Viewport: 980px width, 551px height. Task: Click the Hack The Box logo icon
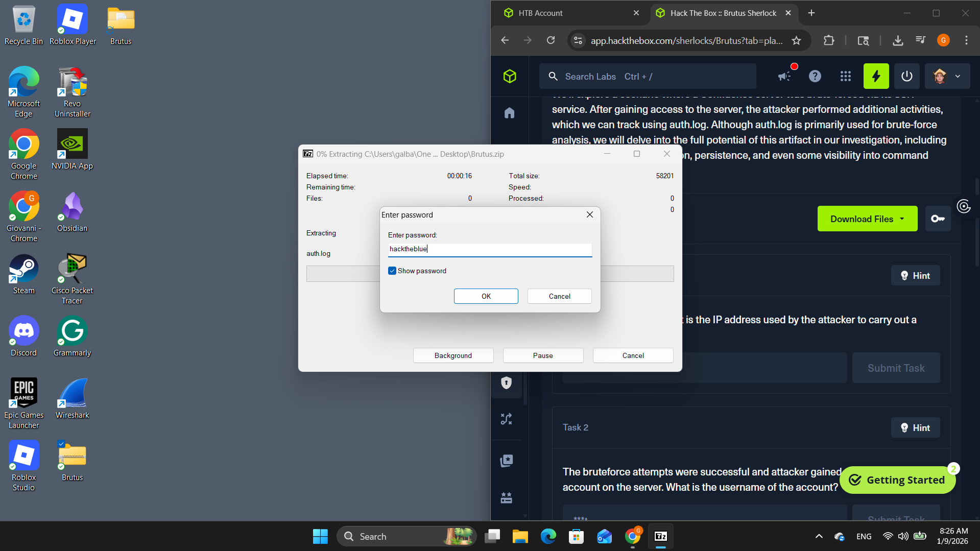510,77
